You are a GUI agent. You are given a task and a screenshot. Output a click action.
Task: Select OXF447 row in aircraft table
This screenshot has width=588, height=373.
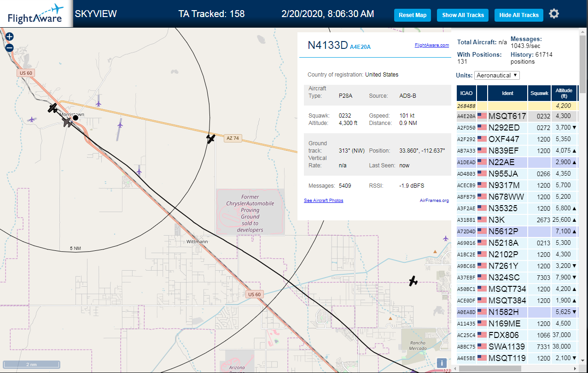click(517, 139)
